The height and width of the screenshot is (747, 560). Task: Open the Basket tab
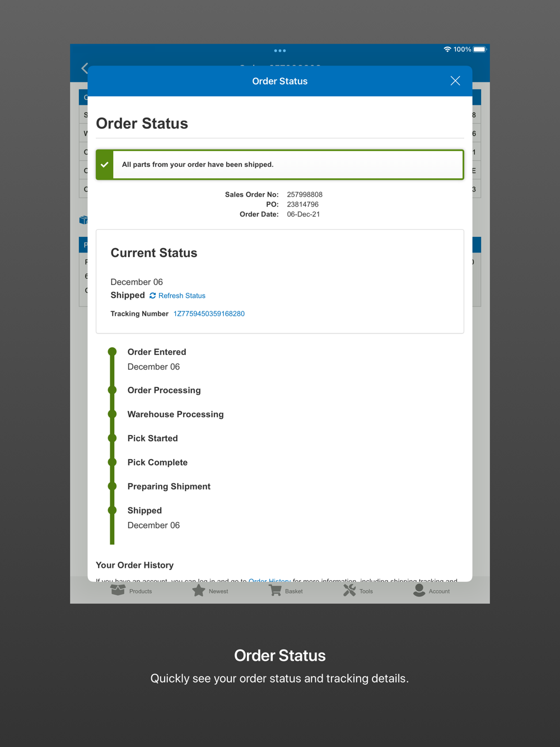286,591
